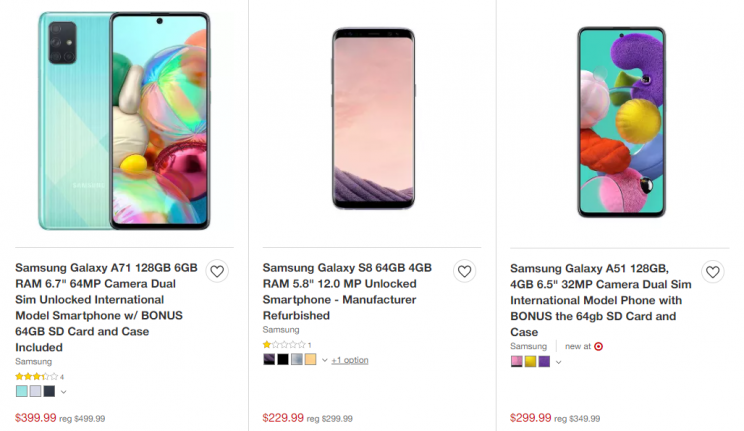Expand Galaxy S8 color options chevron
This screenshot has width=744, height=431.
[325, 360]
